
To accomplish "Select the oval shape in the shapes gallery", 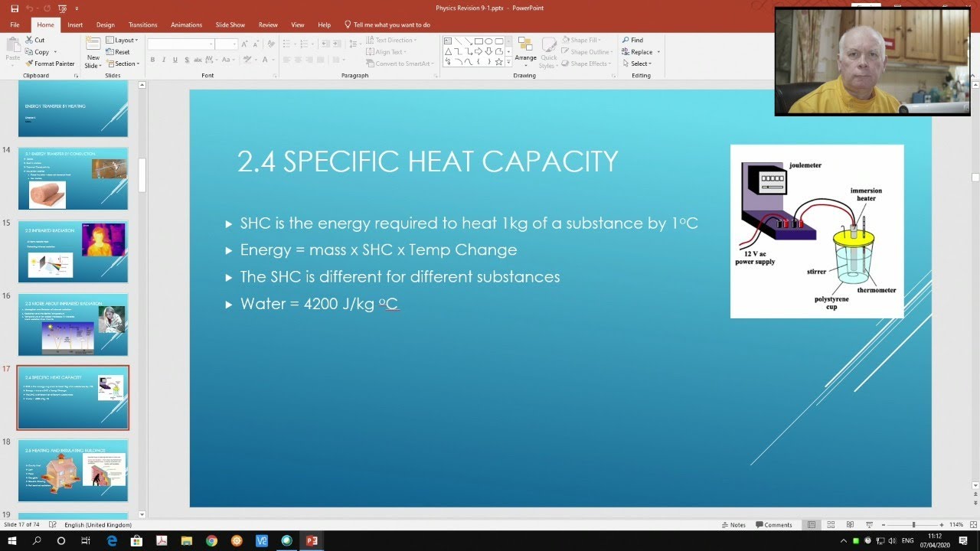I will point(488,41).
